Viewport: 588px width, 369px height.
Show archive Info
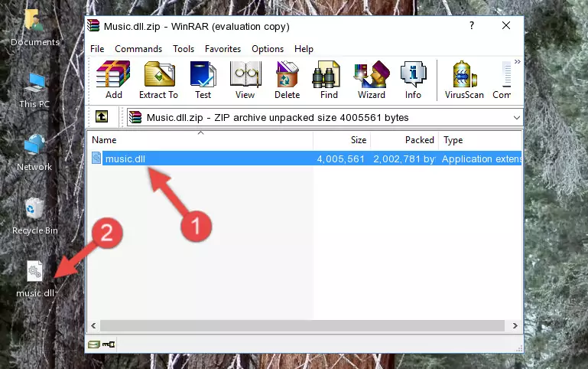pos(413,80)
